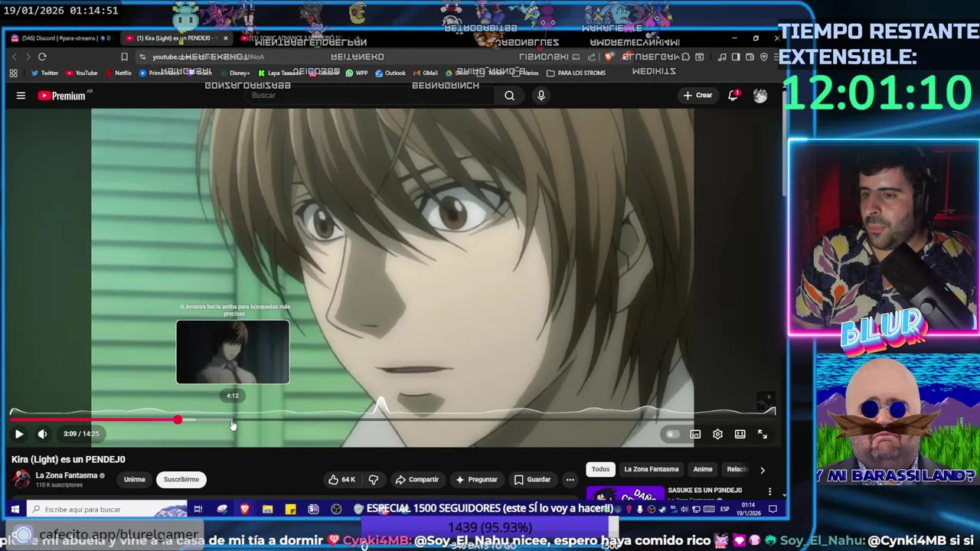The image size is (980, 551).
Task: Enter fullscreen mode on the video
Action: pos(763,435)
